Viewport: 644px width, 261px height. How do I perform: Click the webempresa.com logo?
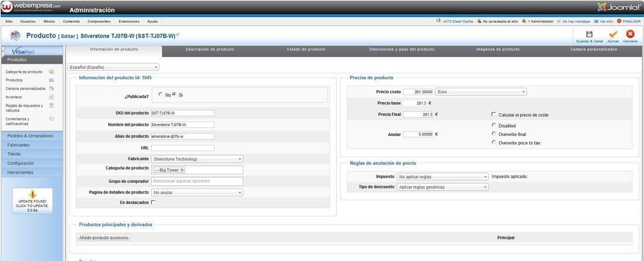pyautogui.click(x=31, y=6)
